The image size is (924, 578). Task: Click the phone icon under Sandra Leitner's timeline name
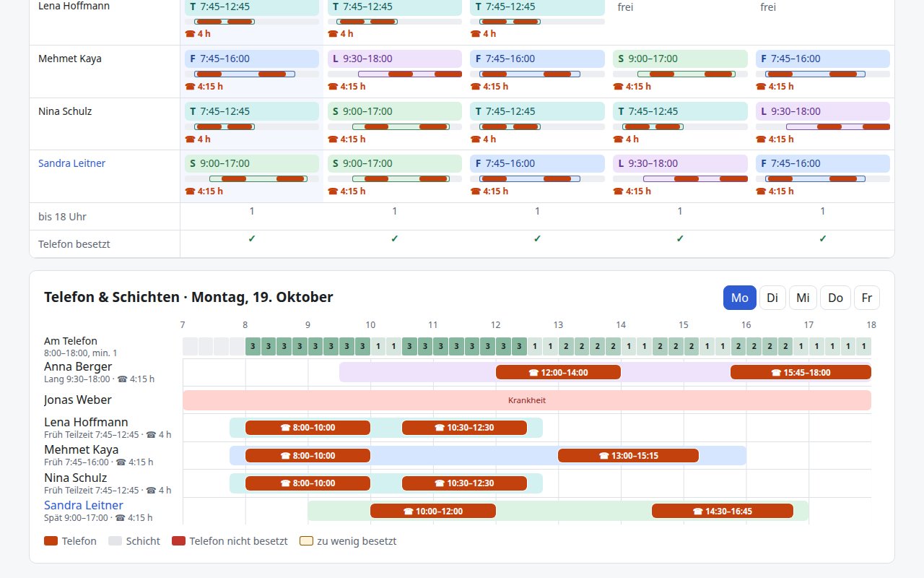[x=120, y=518]
